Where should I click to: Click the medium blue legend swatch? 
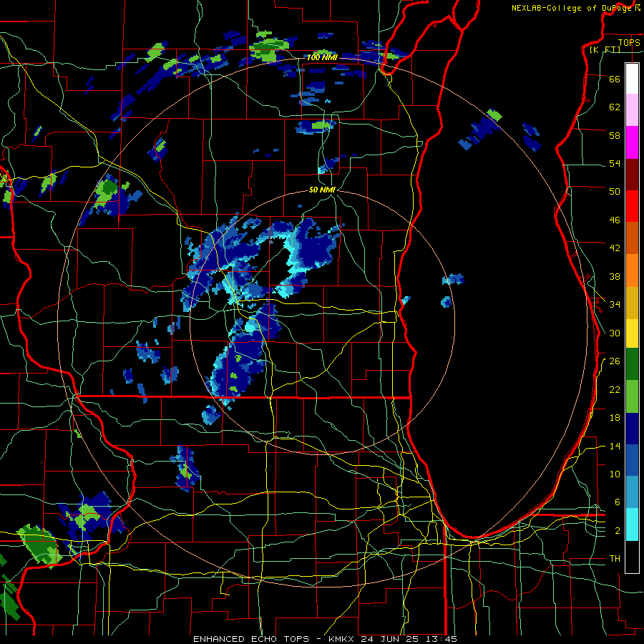(632, 460)
